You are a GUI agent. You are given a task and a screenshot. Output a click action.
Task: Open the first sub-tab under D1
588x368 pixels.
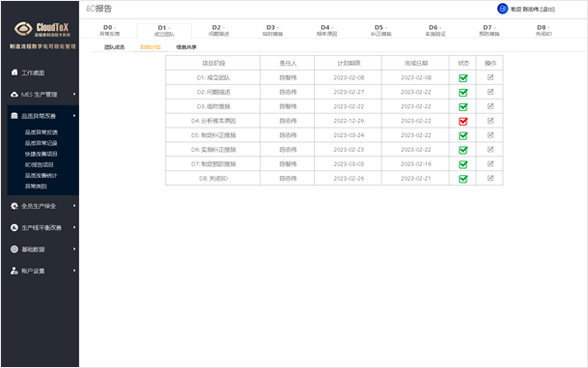click(x=114, y=47)
